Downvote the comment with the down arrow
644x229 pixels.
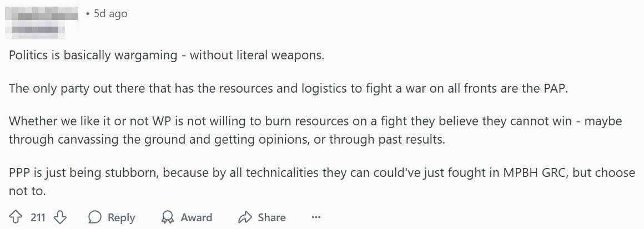[59, 217]
